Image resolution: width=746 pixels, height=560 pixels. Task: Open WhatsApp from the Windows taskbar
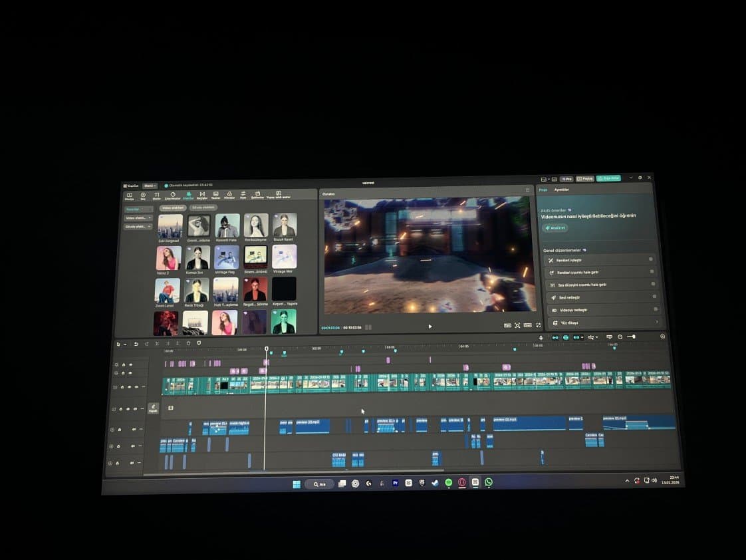[489, 482]
